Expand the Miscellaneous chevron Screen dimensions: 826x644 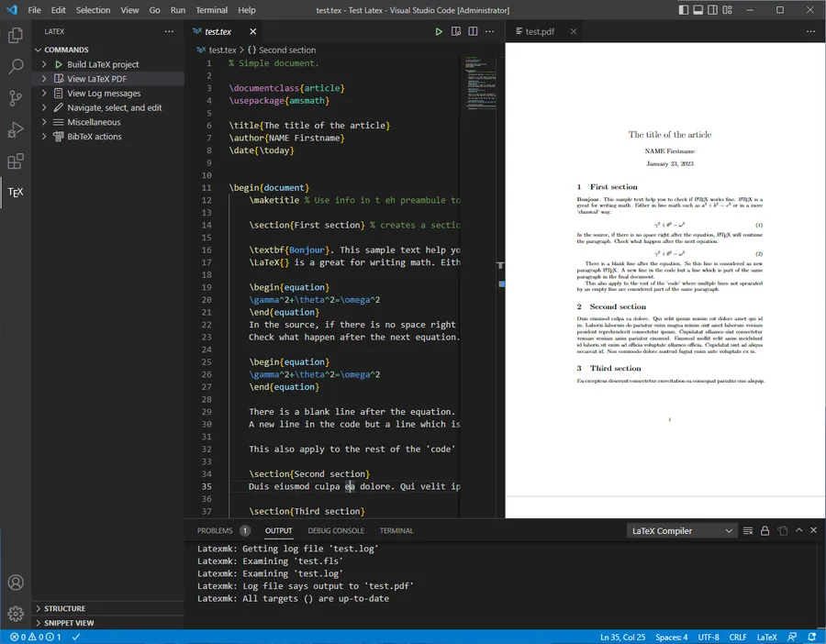tap(44, 122)
